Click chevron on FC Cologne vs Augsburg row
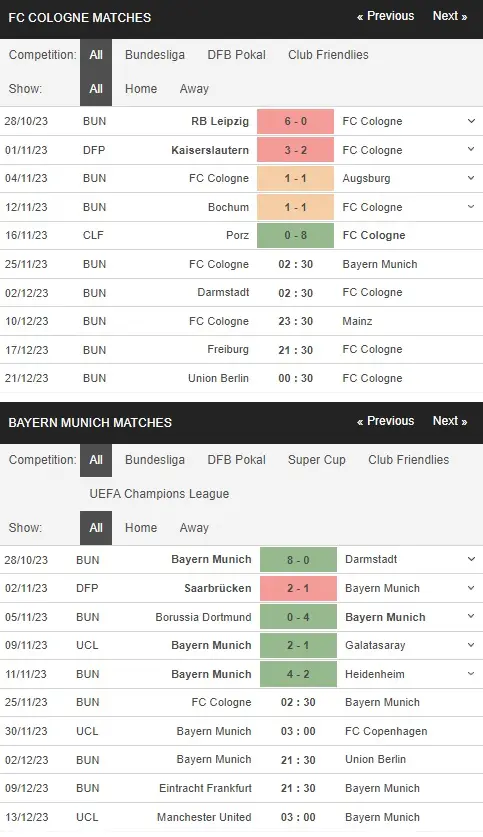483x837 pixels. click(x=471, y=178)
